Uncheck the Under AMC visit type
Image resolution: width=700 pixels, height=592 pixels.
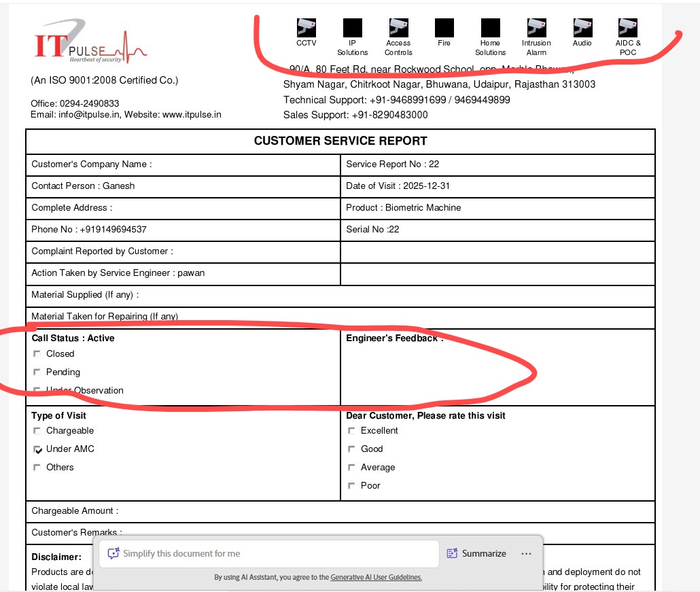(x=37, y=449)
